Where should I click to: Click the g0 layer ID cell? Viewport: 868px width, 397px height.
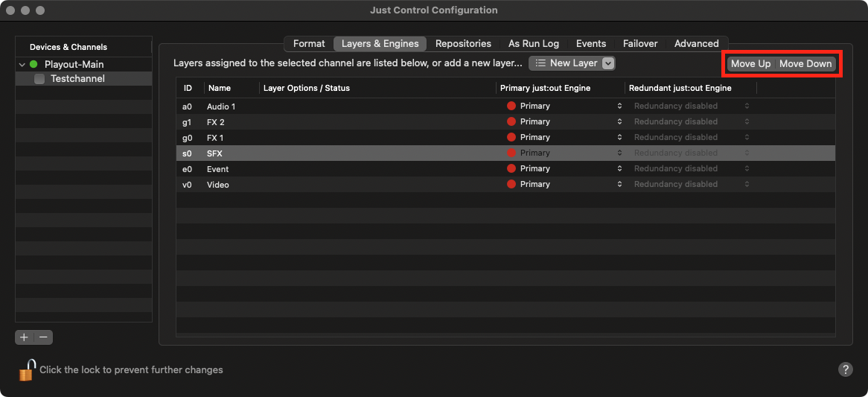coord(187,137)
